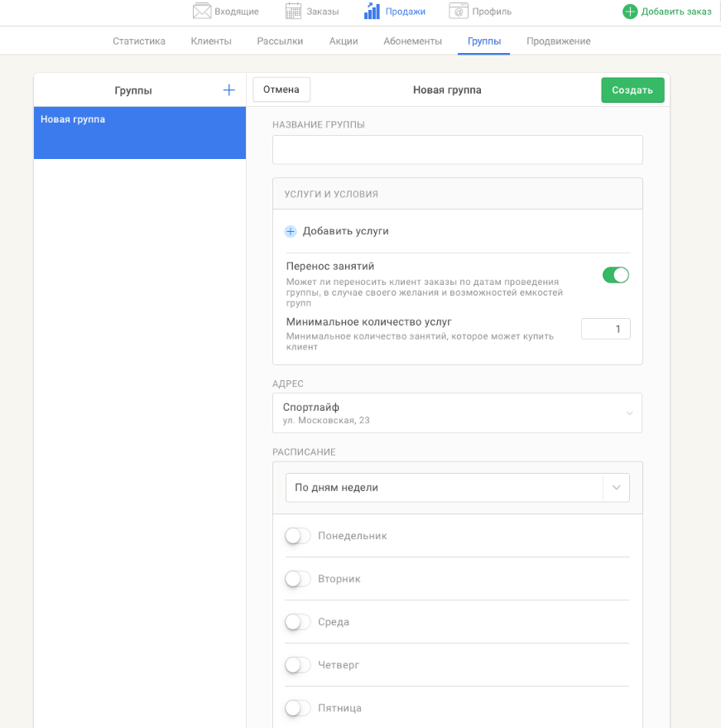
Task: Click the Профиль card icon
Action: click(x=459, y=11)
